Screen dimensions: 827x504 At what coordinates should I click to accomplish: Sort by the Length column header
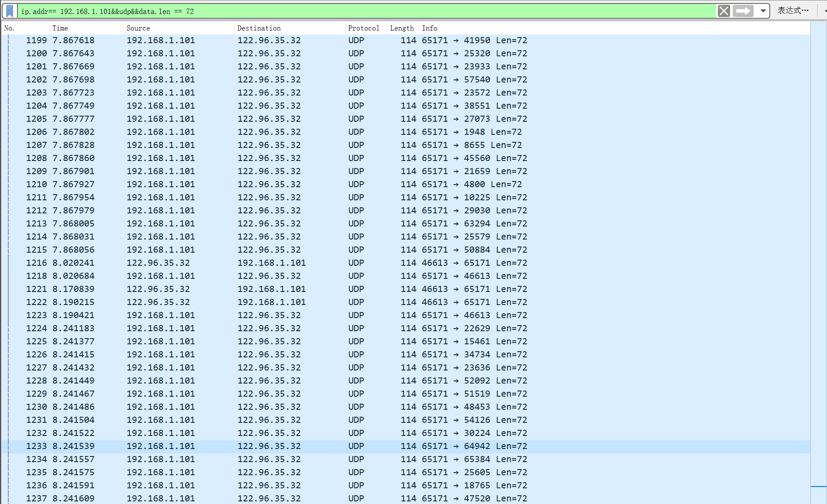pos(403,28)
